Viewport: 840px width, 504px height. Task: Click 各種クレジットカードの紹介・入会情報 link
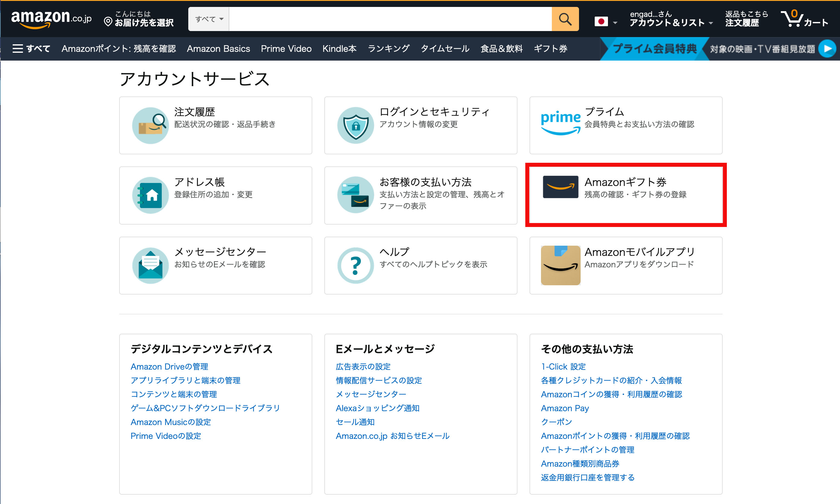pos(611,380)
